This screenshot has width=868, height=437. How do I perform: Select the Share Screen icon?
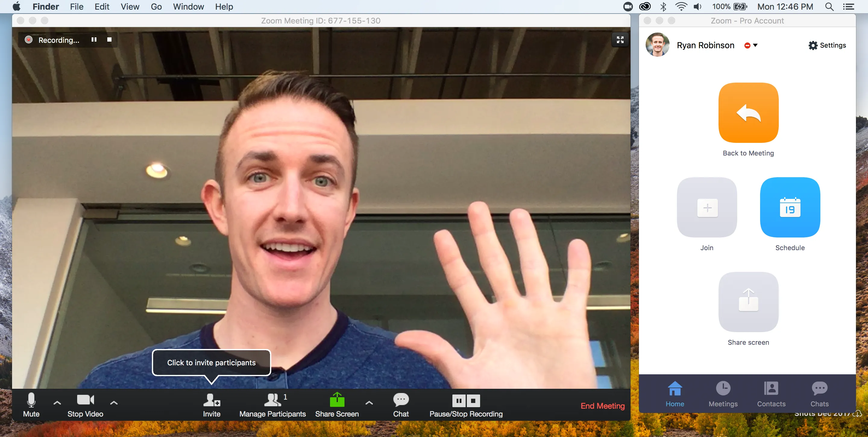(337, 401)
